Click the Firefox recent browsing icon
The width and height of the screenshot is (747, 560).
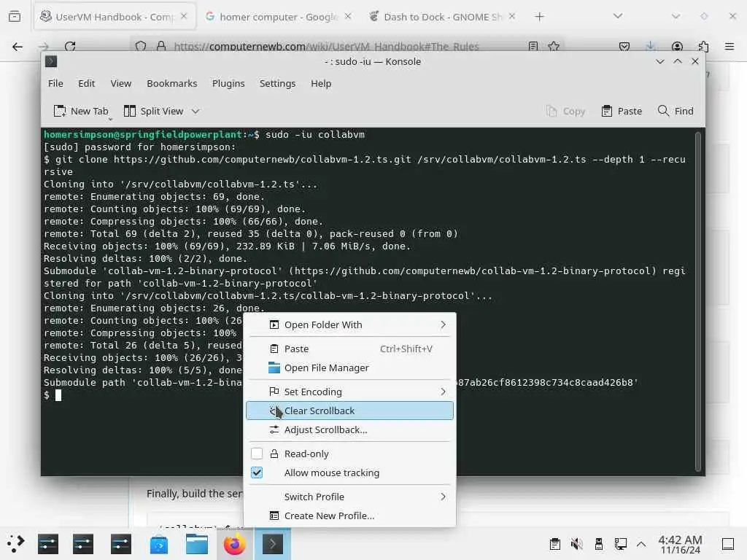15,16
